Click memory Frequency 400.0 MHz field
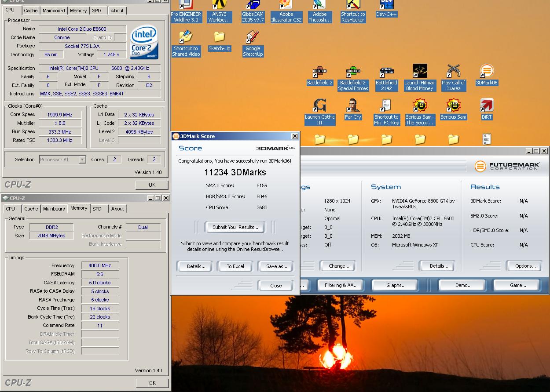Screen dimensions: 550x392 click(x=100, y=265)
